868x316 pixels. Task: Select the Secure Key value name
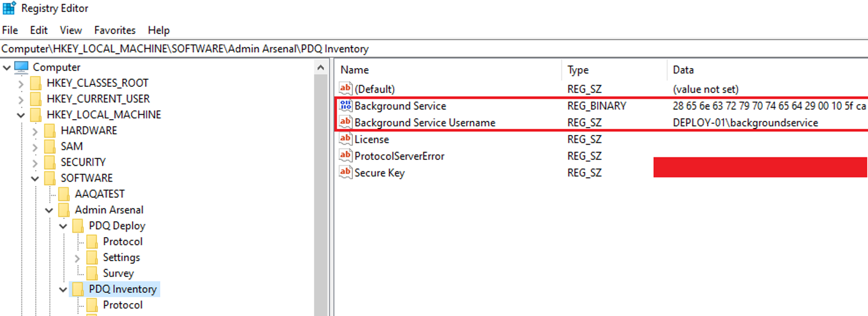click(380, 173)
